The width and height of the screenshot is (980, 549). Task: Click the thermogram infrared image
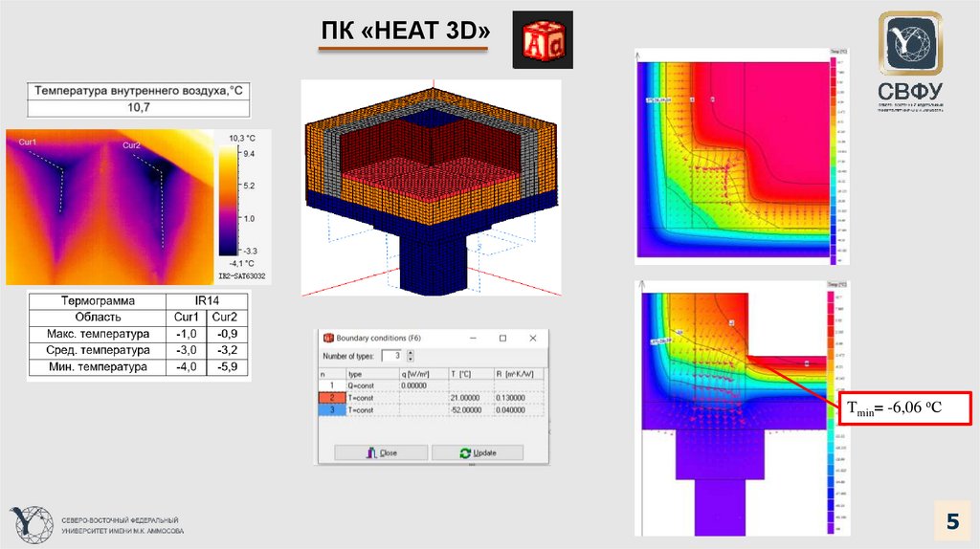tap(109, 207)
